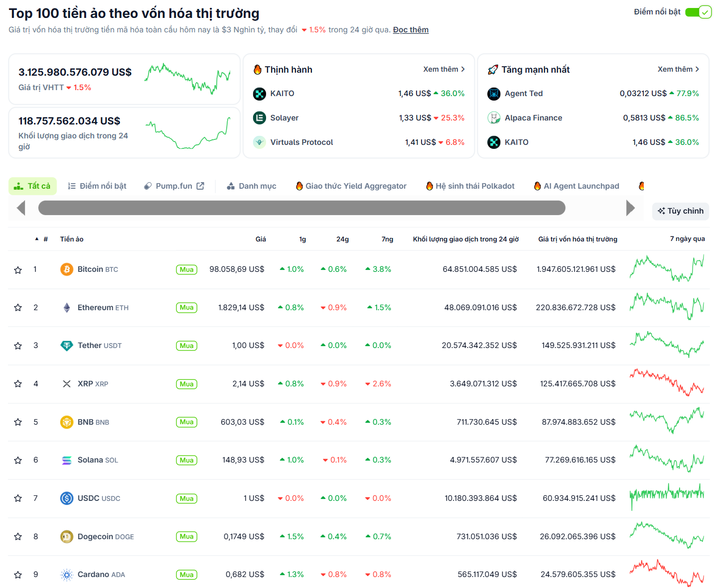
Task: Click the fire icon beside Thịnh hành
Action: (258, 70)
